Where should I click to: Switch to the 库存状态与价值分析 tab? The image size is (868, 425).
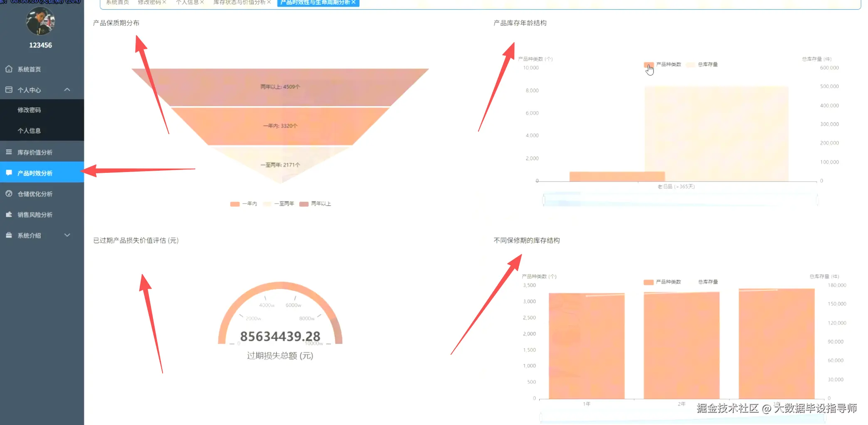[239, 2]
